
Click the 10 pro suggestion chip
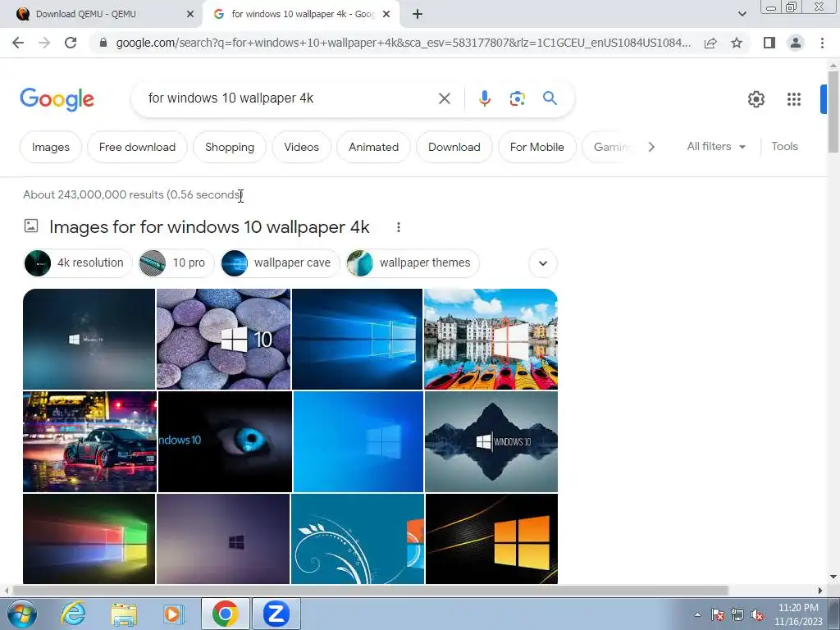(176, 263)
